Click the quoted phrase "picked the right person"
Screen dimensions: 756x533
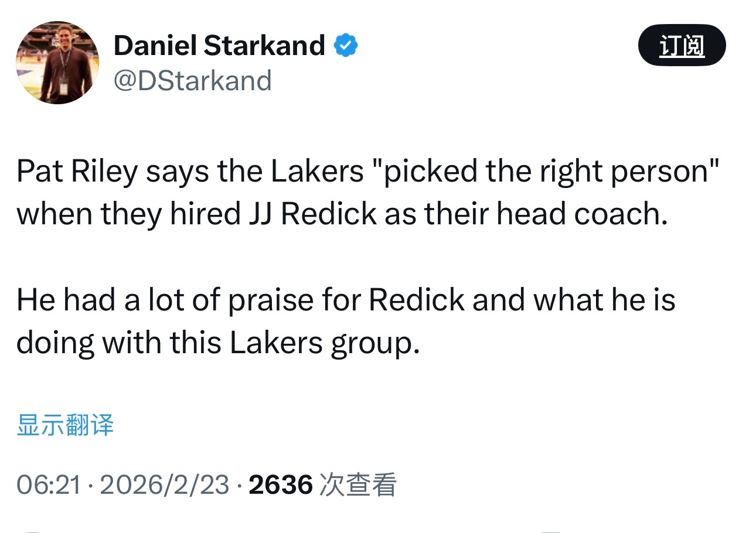coord(550,171)
